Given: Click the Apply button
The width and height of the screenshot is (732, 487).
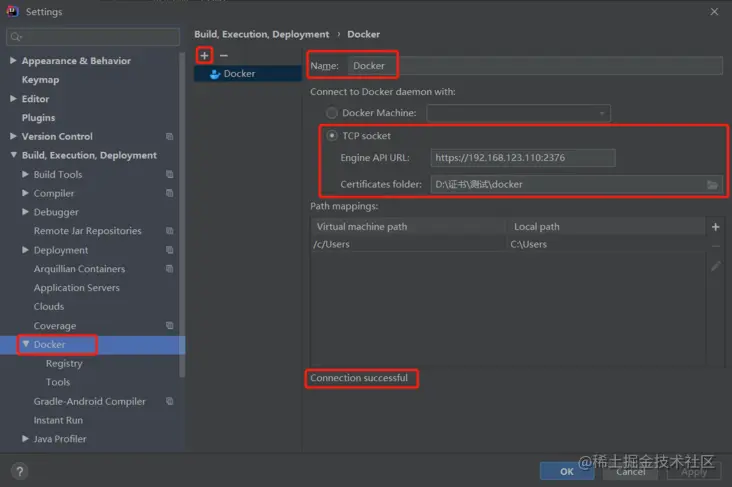Looking at the screenshot, I should (x=694, y=471).
